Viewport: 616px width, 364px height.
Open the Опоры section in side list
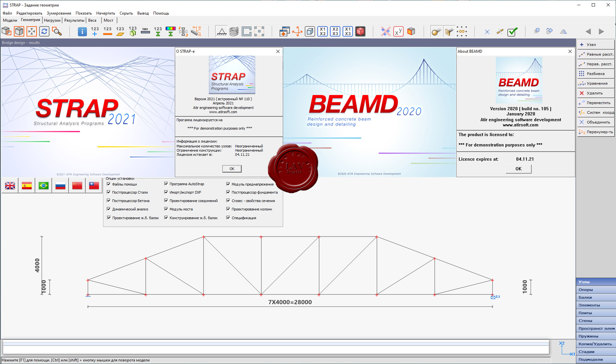tap(596, 290)
